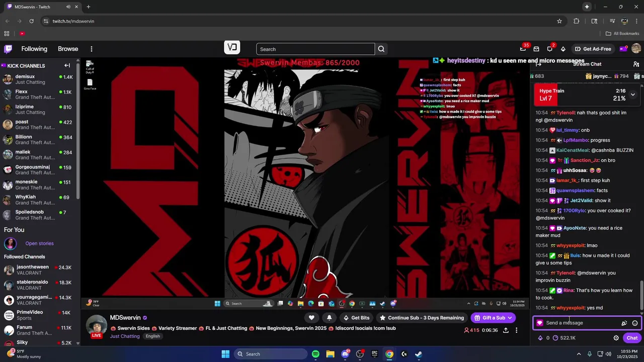This screenshot has height=362, width=644.
Task: Open the user profile avatar menu
Action: coord(636,49)
